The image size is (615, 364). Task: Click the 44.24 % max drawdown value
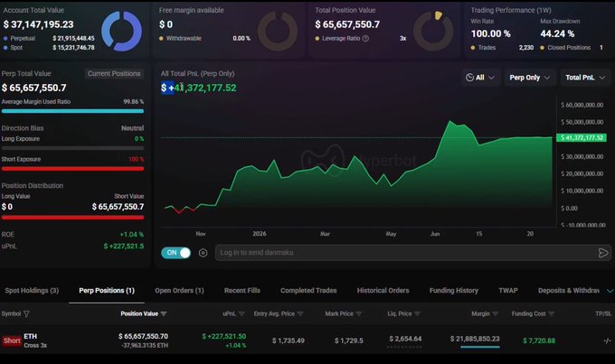(557, 34)
